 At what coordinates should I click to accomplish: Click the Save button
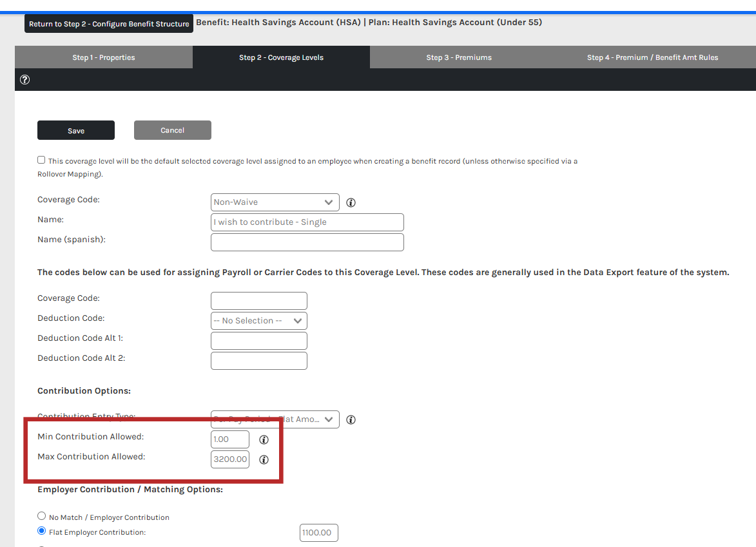pyautogui.click(x=76, y=130)
